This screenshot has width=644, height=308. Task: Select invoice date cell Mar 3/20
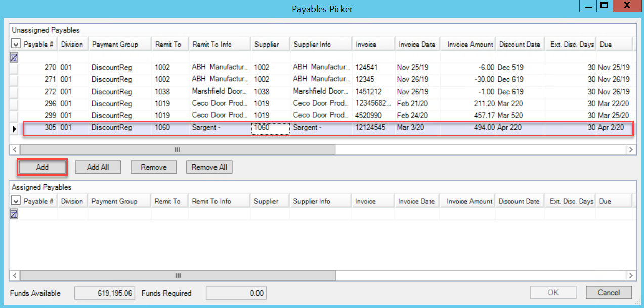pyautogui.click(x=417, y=128)
